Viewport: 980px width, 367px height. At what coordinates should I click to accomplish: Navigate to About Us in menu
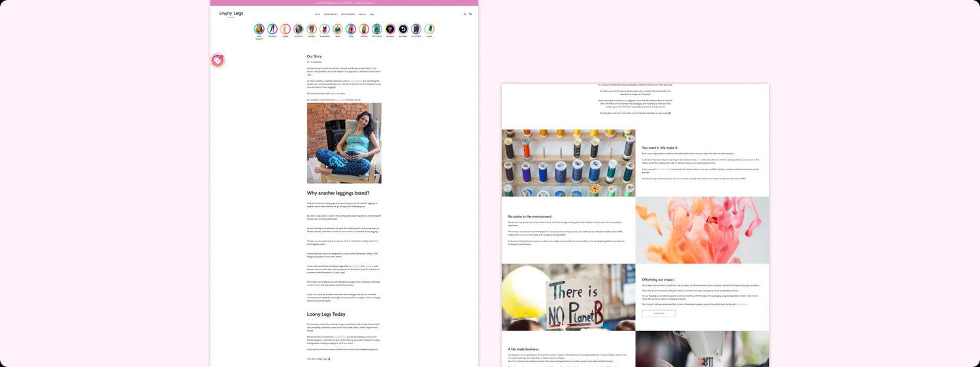coord(363,14)
